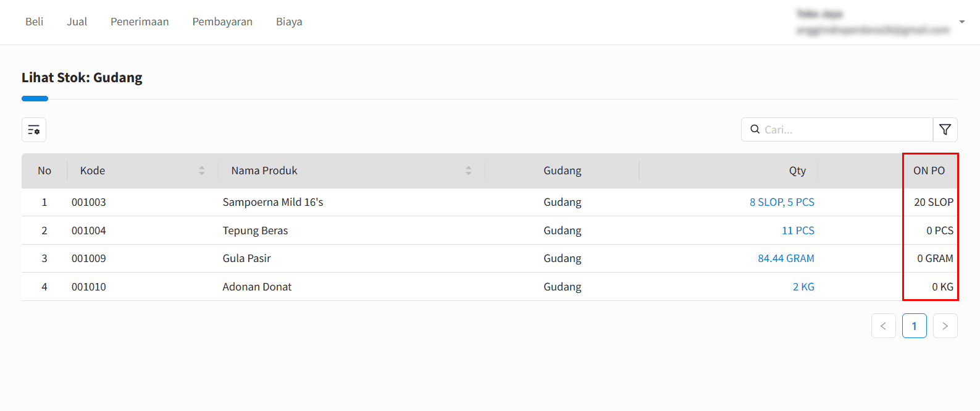Open the column settings icon

pyautogui.click(x=34, y=130)
